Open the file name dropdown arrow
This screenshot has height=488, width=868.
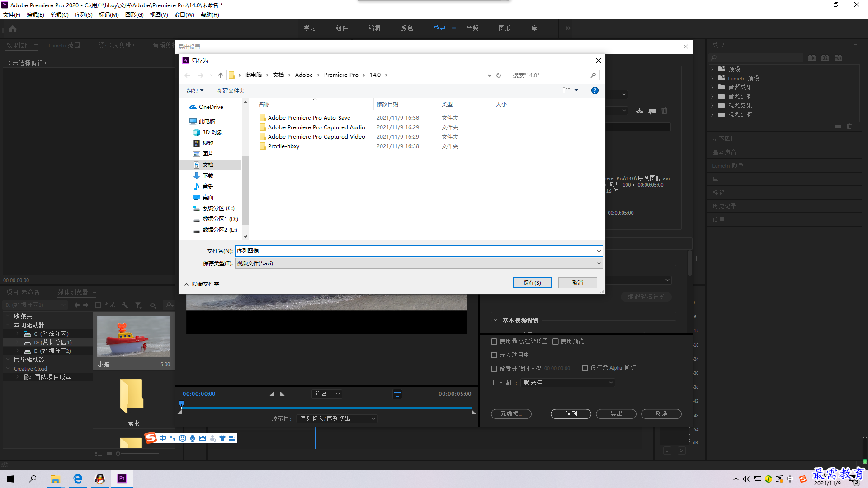coord(599,251)
